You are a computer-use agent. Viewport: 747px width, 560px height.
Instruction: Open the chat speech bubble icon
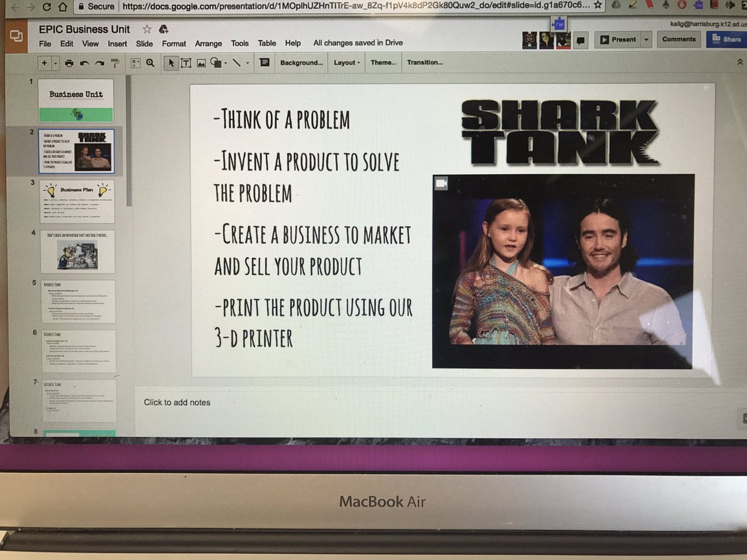pyautogui.click(x=581, y=40)
